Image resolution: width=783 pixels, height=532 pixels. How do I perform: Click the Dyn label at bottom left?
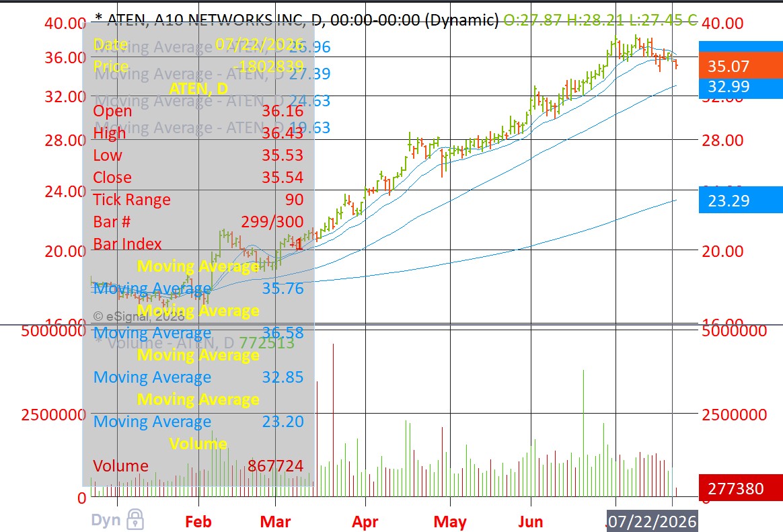pyautogui.click(x=106, y=520)
